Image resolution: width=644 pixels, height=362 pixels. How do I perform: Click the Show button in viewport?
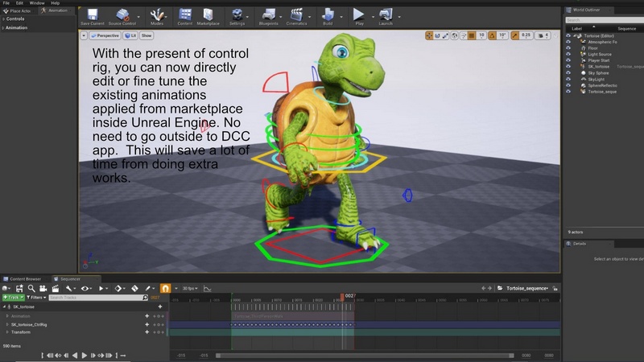147,35
